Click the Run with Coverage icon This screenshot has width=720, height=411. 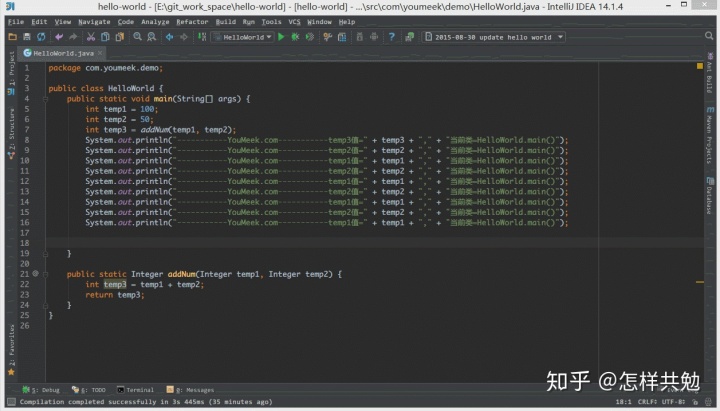pos(310,37)
